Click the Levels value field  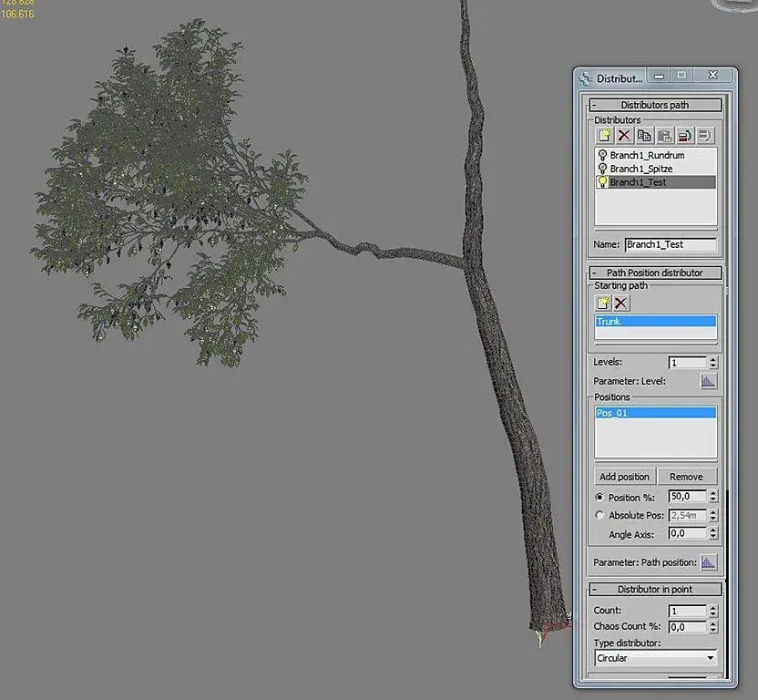click(x=688, y=363)
